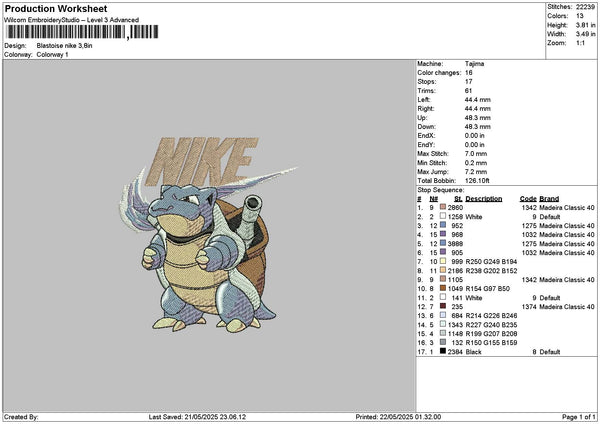Click the Color changes value '16'
The width and height of the screenshot is (600, 424).
pyautogui.click(x=469, y=73)
